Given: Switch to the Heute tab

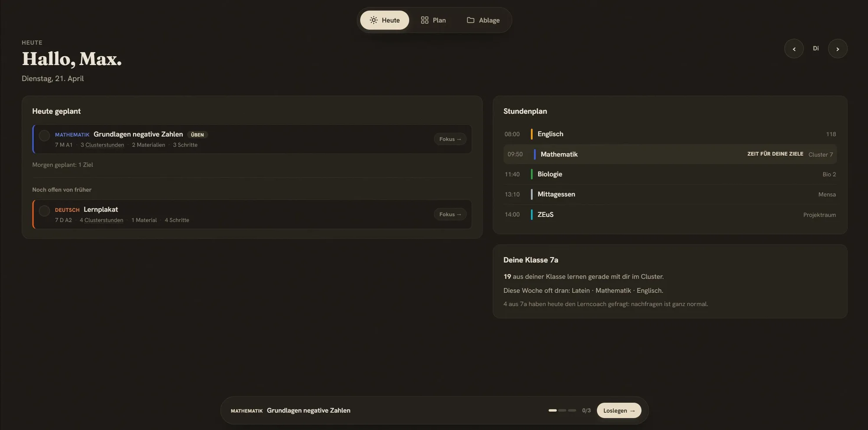Looking at the screenshot, I should click(385, 20).
